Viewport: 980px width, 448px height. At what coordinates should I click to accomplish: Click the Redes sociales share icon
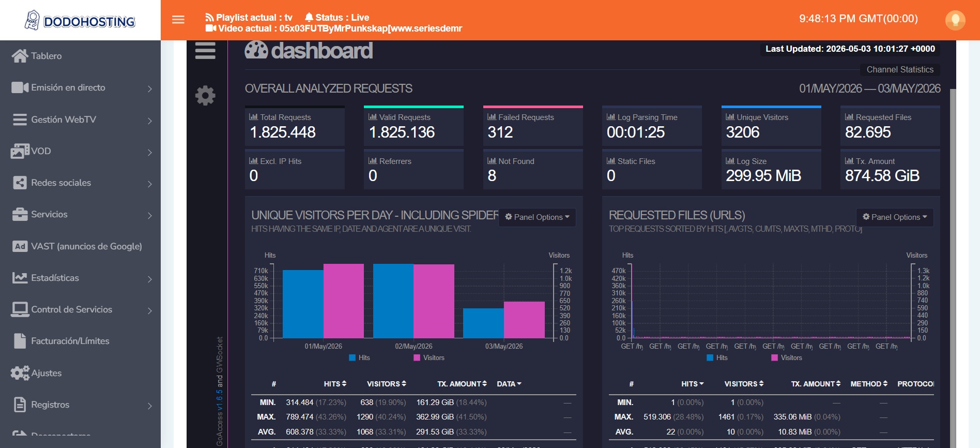click(20, 183)
